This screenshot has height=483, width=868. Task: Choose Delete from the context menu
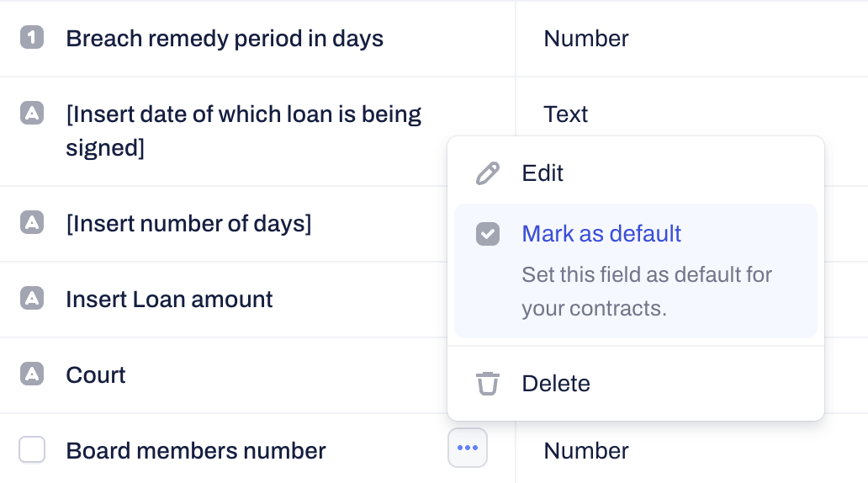click(x=556, y=384)
